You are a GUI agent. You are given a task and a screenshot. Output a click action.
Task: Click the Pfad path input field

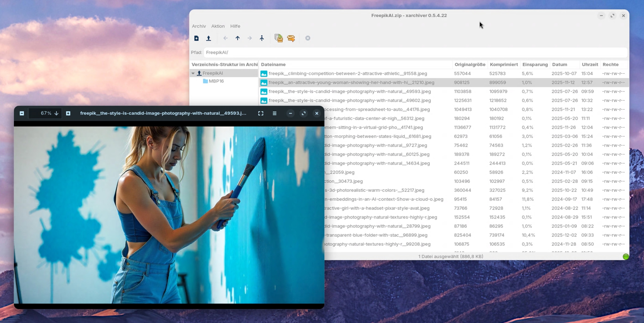pos(415,53)
